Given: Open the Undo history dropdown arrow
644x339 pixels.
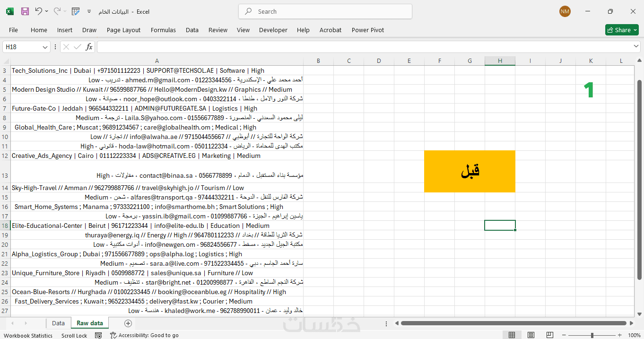Looking at the screenshot, I should pos(46,11).
